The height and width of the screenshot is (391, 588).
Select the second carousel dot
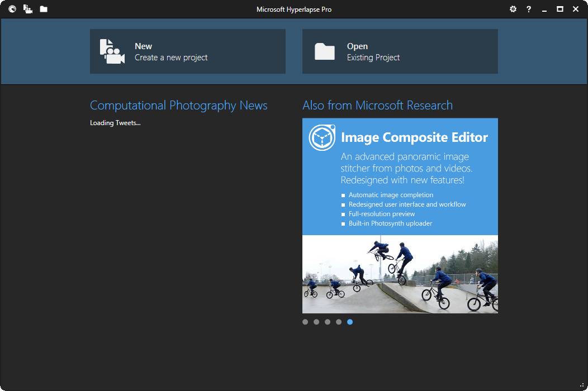[316, 322]
